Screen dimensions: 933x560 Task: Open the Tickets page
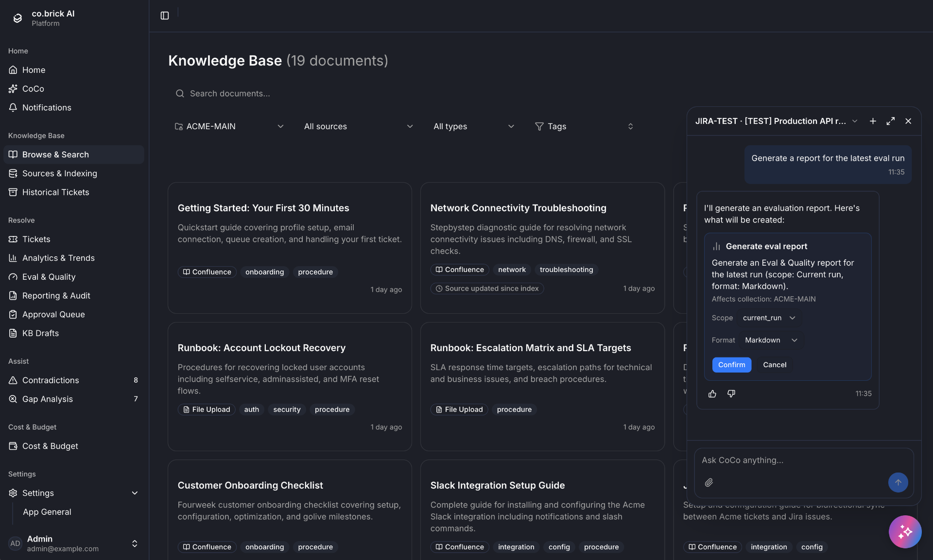tap(73, 239)
